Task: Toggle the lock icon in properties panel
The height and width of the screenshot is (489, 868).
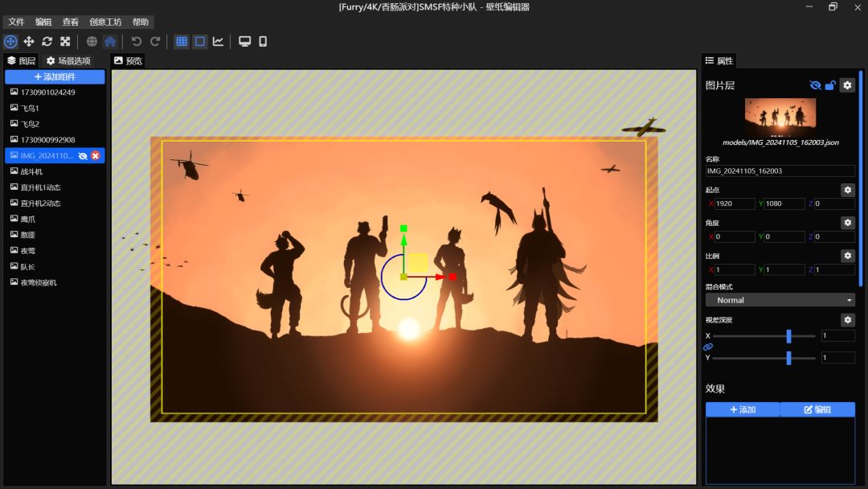Action: point(830,85)
